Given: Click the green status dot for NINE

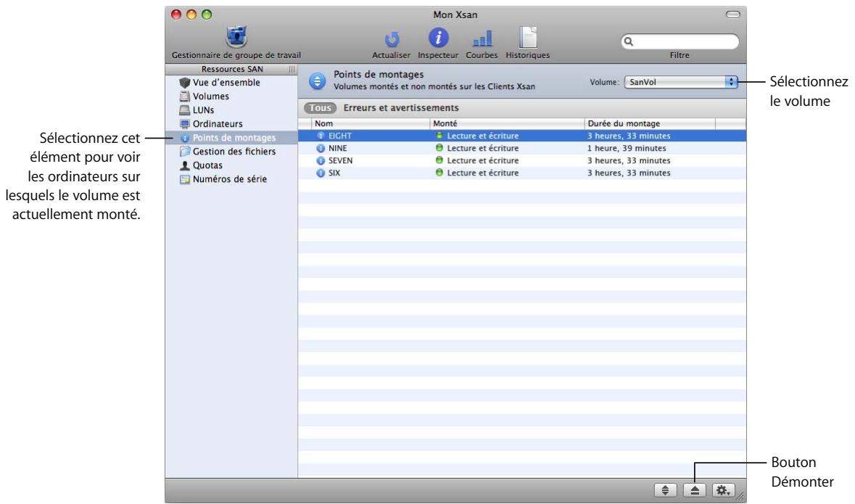Looking at the screenshot, I should [x=439, y=148].
